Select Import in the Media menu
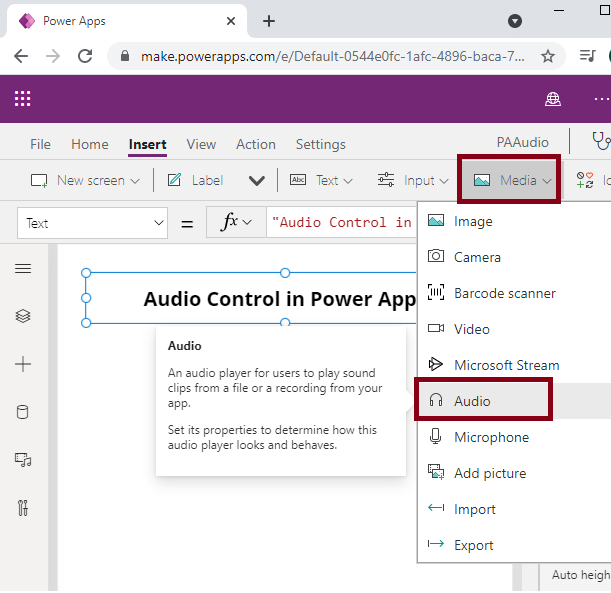Screen dimensions: 611x593 click(514, 509)
